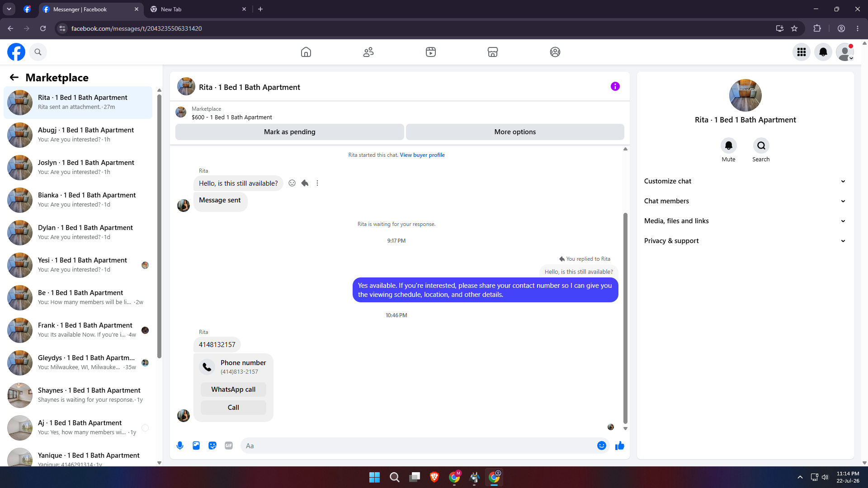Open the Facebook Home icon
The height and width of the screenshot is (488, 868).
(306, 52)
